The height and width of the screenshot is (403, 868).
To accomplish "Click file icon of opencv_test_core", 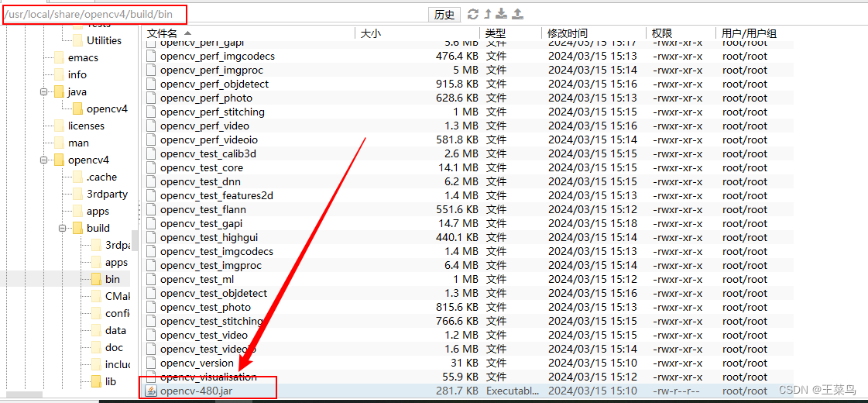I will [151, 167].
